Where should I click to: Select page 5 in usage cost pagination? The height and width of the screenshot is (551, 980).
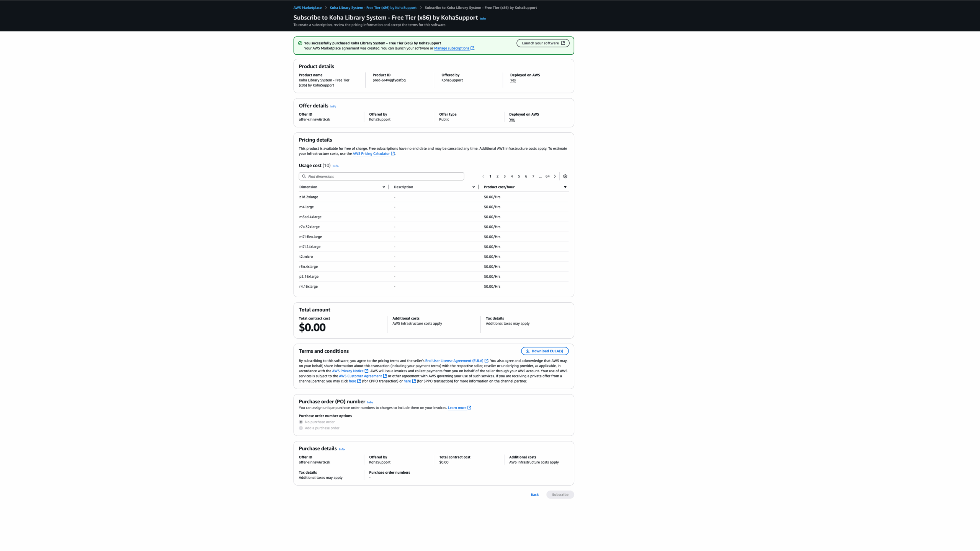coord(519,176)
